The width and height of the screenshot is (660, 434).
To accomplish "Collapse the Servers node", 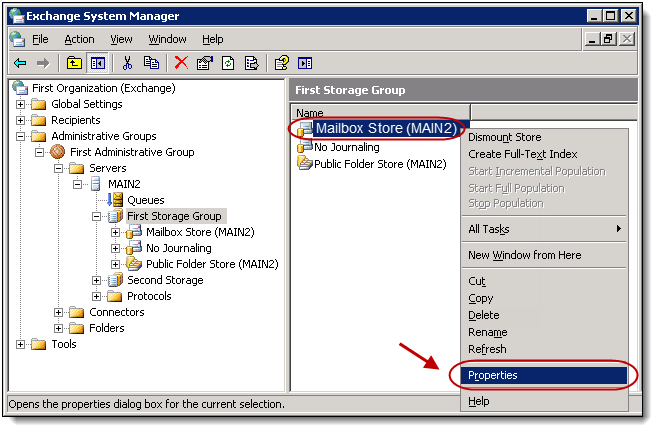I will (x=58, y=168).
